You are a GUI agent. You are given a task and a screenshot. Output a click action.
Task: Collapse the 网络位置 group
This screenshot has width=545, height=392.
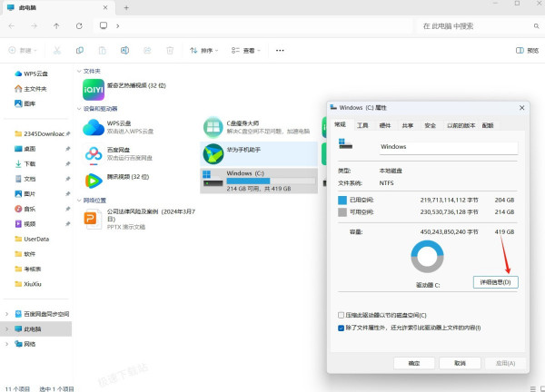pyautogui.click(x=79, y=201)
